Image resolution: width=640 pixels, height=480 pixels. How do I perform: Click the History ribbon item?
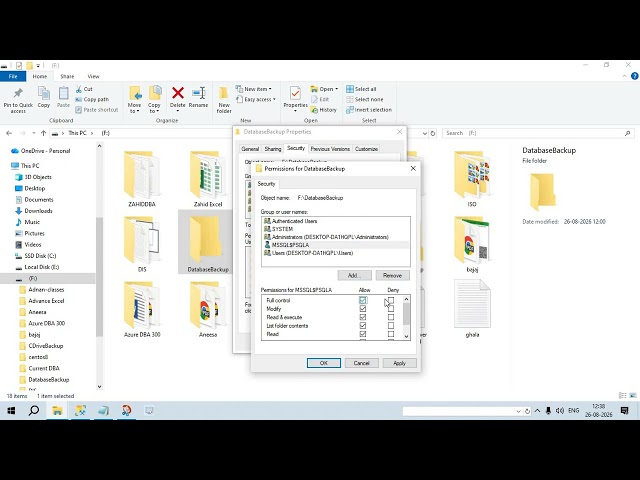[x=324, y=110]
